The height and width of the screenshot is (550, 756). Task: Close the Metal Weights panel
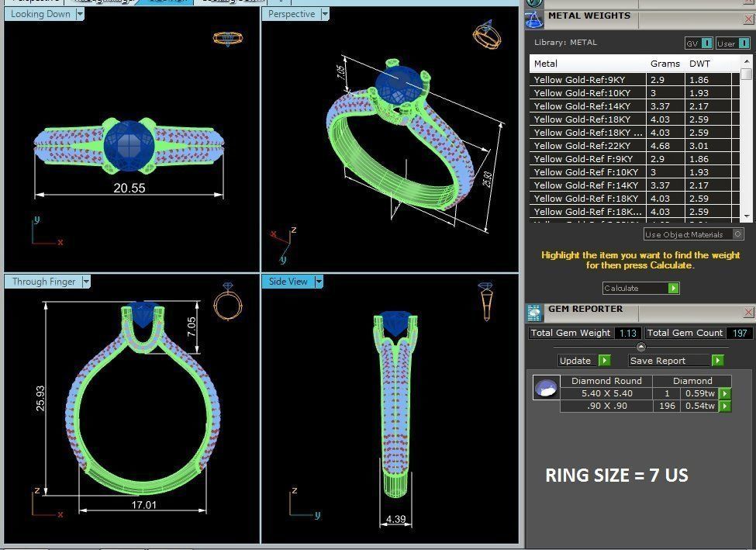pyautogui.click(x=749, y=19)
